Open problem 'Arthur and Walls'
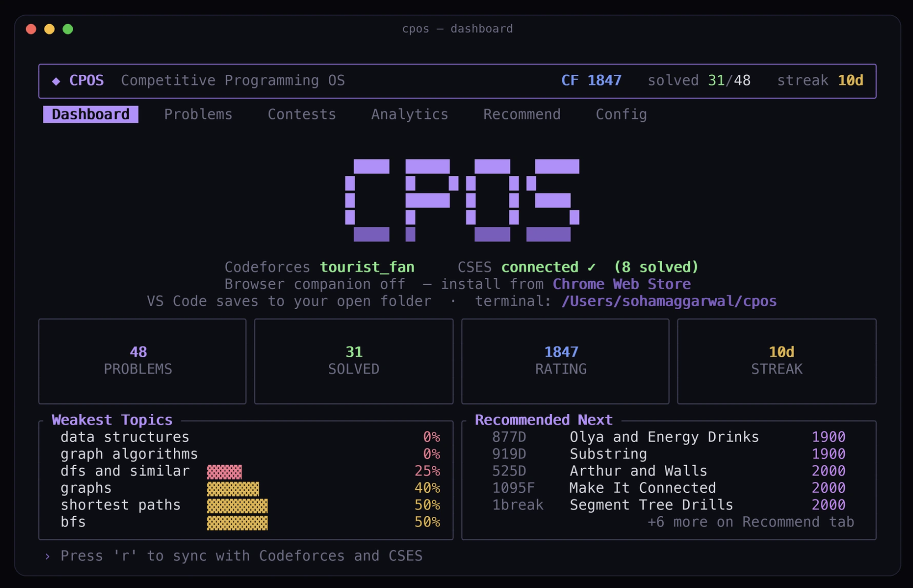The image size is (913, 588). (x=639, y=471)
